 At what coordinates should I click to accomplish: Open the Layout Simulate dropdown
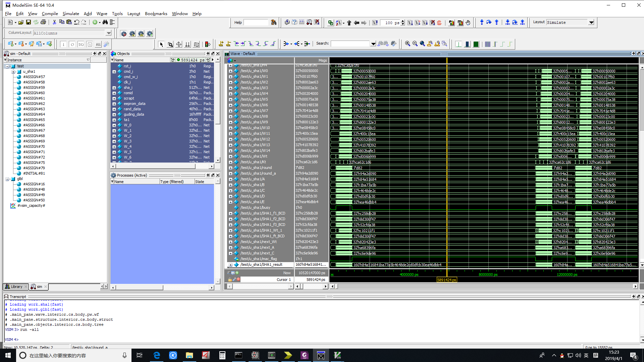[x=591, y=22]
